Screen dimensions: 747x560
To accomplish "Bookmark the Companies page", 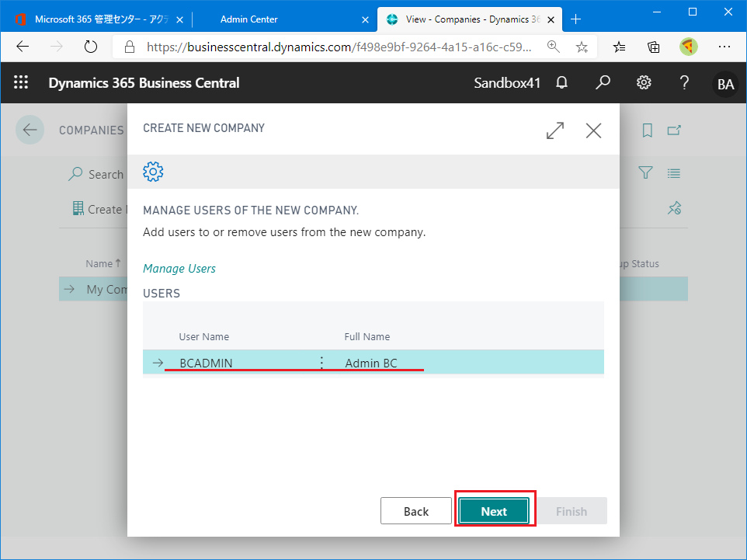I will [647, 130].
